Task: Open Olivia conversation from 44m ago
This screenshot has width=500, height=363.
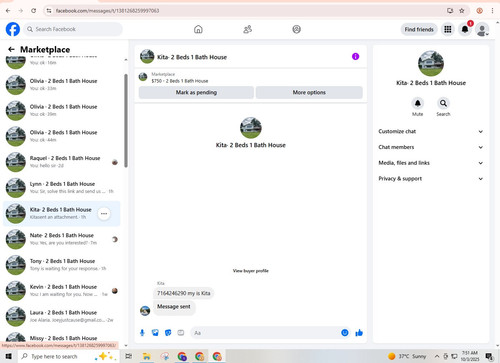Action: tap(62, 136)
